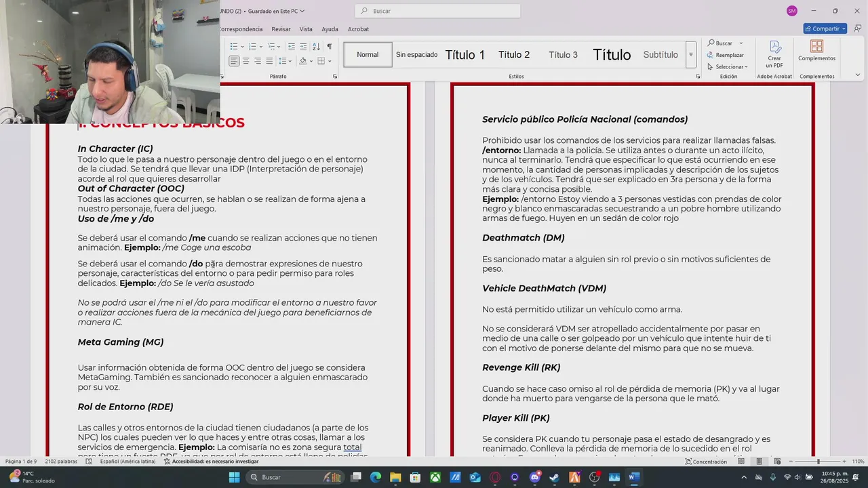Click word count 2102 palabras
Image resolution: width=868 pixels, height=488 pixels.
pos(62,462)
